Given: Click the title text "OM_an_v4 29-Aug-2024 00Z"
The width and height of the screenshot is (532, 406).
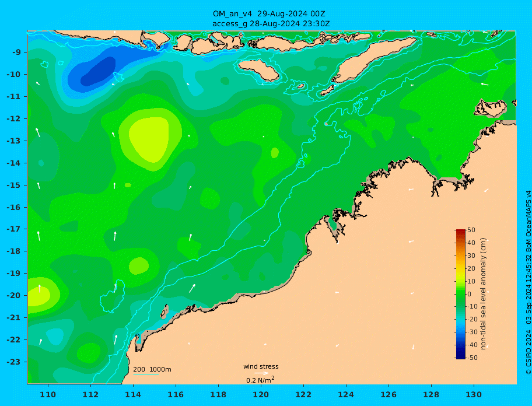Looking at the screenshot, I should 269,14.
